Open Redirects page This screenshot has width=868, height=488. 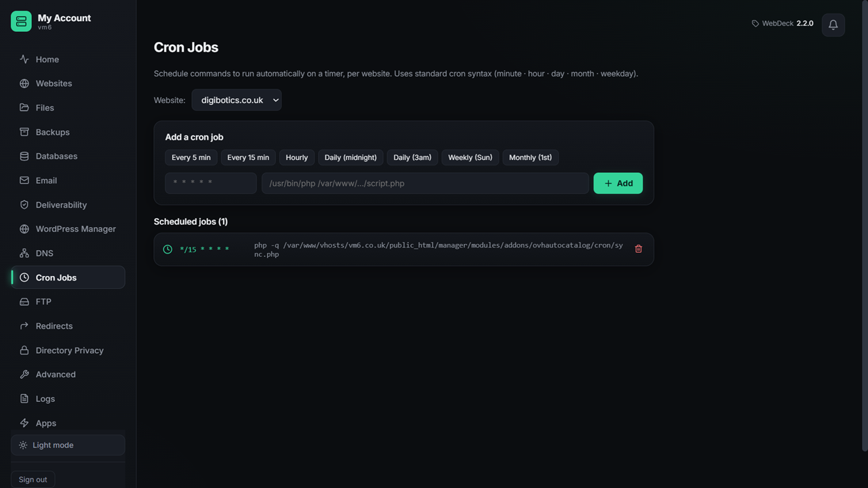tap(68, 326)
